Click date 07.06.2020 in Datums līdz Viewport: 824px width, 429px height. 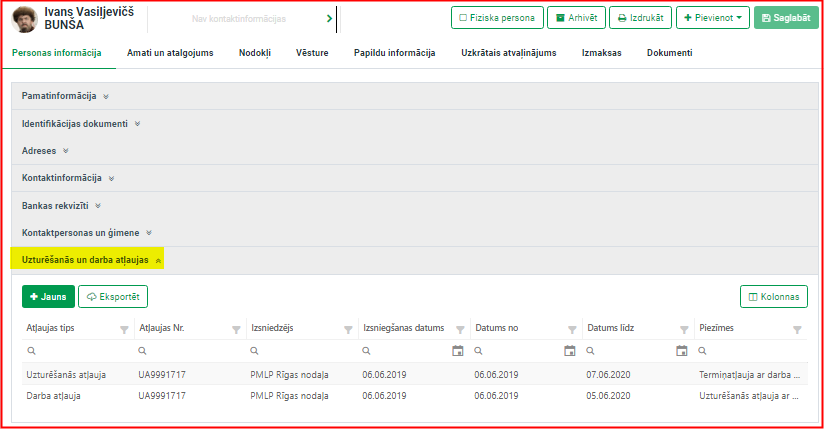coord(609,375)
